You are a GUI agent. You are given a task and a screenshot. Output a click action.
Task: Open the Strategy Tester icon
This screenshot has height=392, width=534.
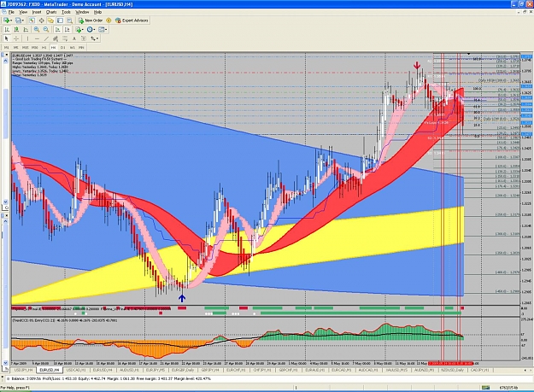click(x=69, y=20)
